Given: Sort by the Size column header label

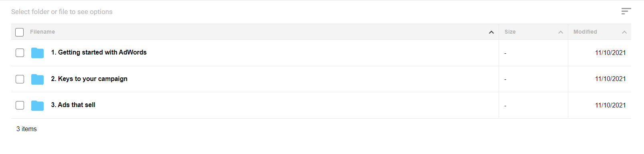Looking at the screenshot, I should click(510, 32).
